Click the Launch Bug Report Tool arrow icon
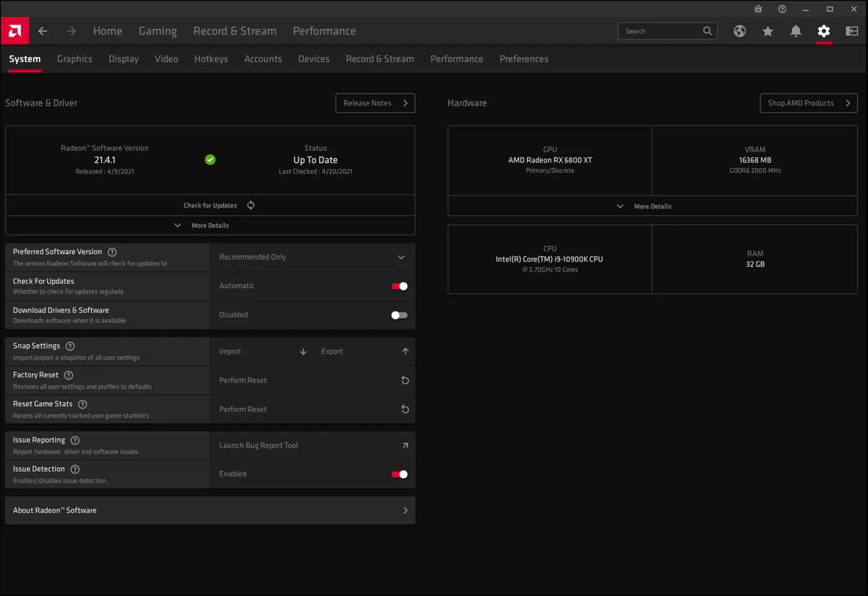Image resolution: width=868 pixels, height=596 pixels. [x=405, y=445]
